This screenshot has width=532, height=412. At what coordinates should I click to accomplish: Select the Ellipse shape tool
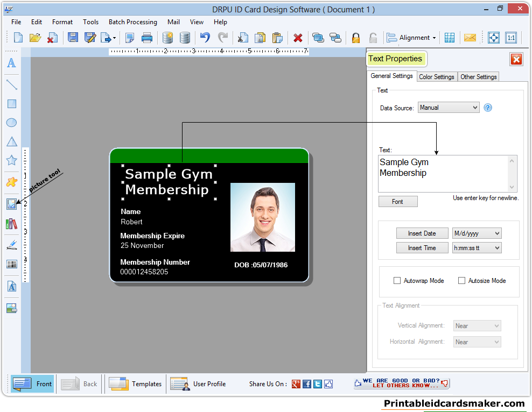11,122
